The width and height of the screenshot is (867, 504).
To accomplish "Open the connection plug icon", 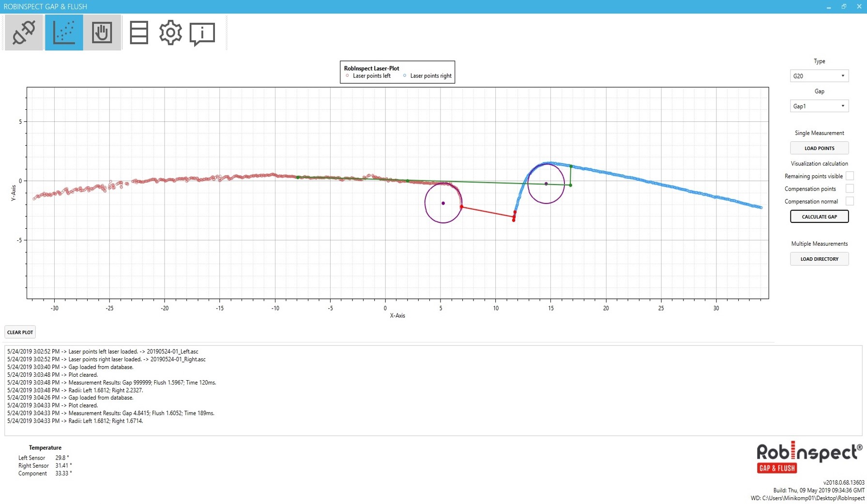I will (24, 32).
